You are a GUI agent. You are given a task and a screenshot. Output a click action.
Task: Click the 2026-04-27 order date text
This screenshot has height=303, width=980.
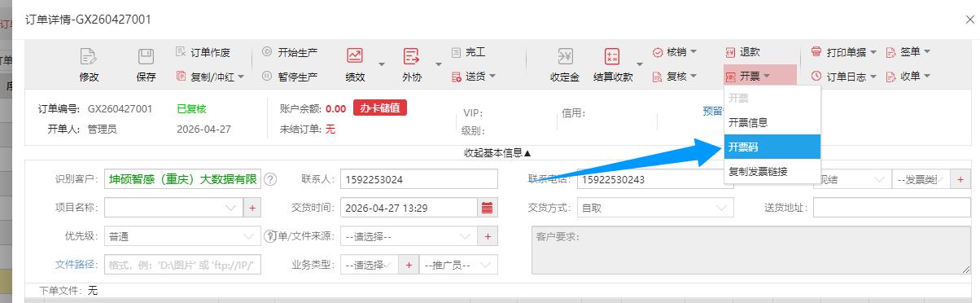click(x=203, y=129)
